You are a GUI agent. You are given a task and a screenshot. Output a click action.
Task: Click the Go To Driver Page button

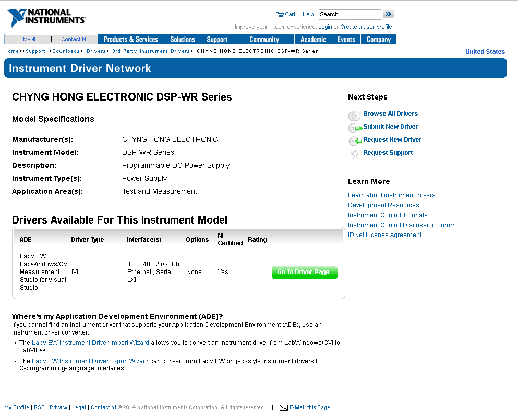tap(305, 272)
